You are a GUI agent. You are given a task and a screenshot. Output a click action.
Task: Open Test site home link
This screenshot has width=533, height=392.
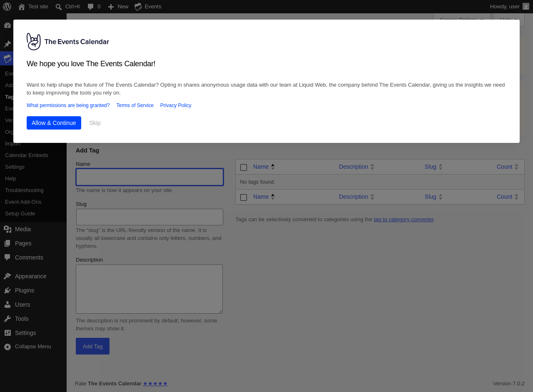tap(33, 7)
